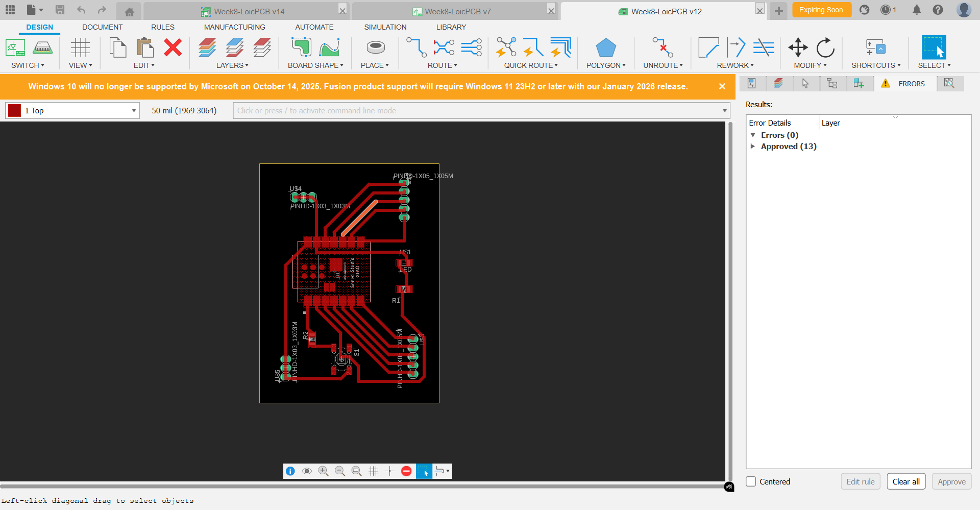980x510 pixels.
Task: Expand the Approved (13) tree node
Action: point(753,146)
